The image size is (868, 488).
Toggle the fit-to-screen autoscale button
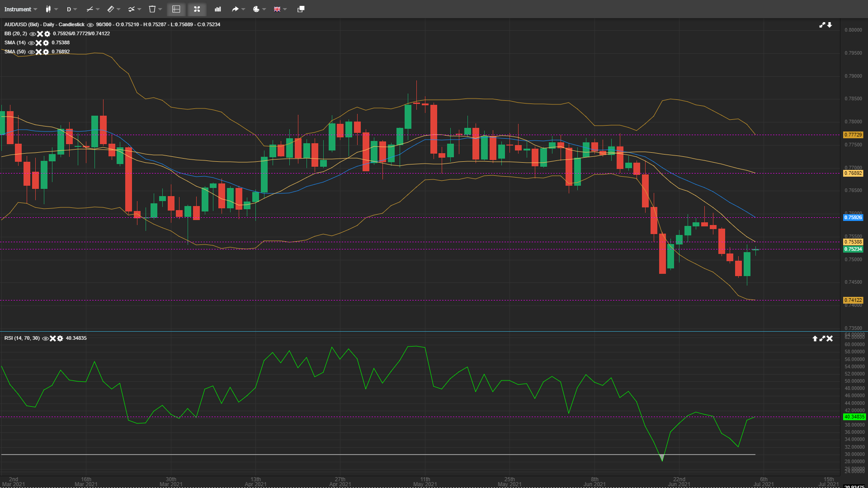[197, 9]
